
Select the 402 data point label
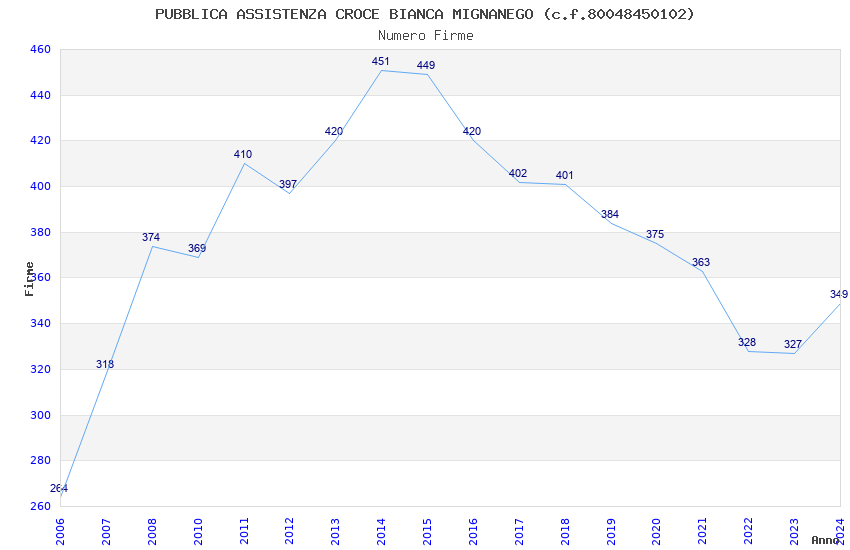[x=518, y=173]
